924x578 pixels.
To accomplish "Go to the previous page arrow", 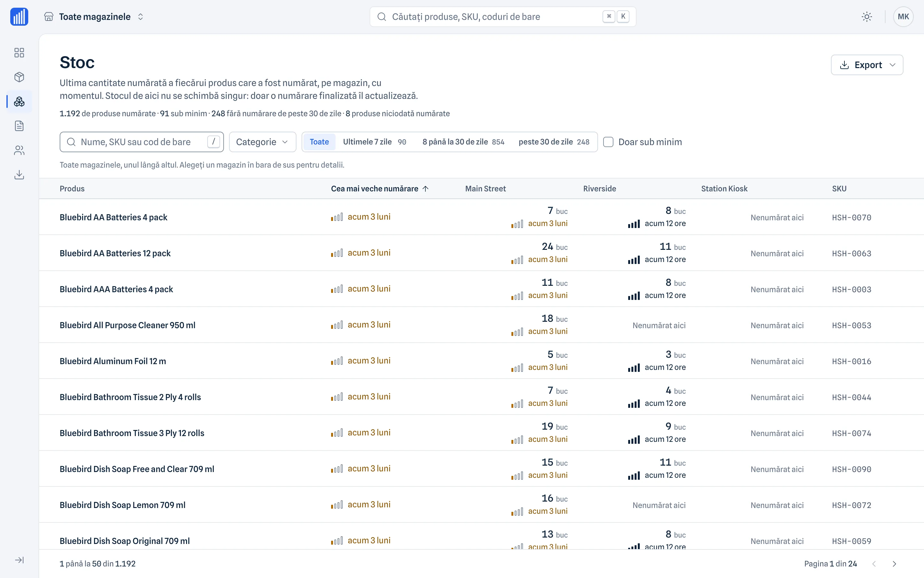I will pyautogui.click(x=874, y=564).
